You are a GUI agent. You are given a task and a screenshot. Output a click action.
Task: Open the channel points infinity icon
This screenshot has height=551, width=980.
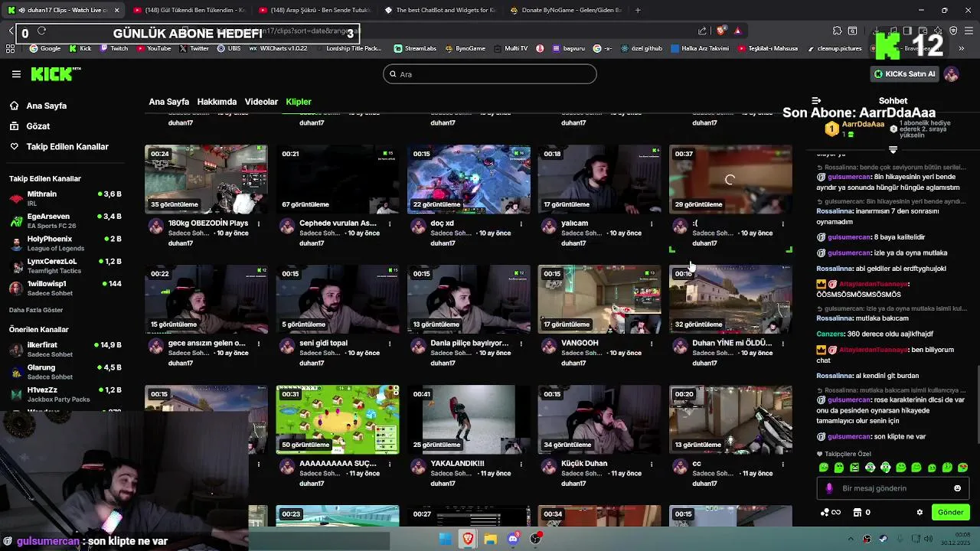pyautogui.click(x=830, y=512)
